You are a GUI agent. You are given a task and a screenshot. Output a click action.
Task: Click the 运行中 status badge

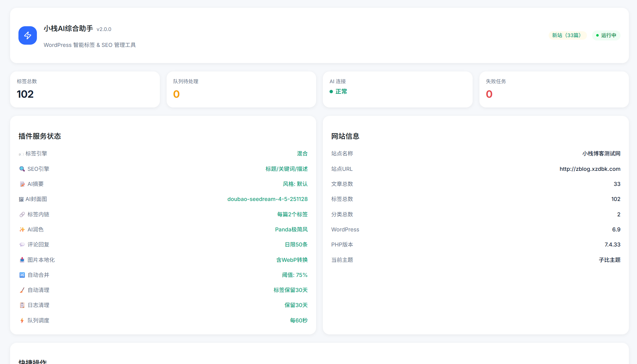tap(606, 35)
